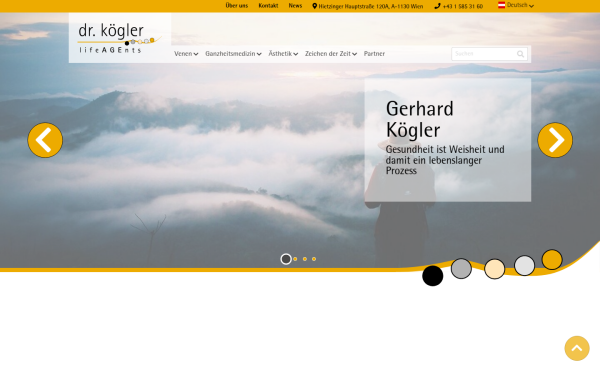Select the fourth slider pagination dot
This screenshot has width=600, height=375.
314,259
